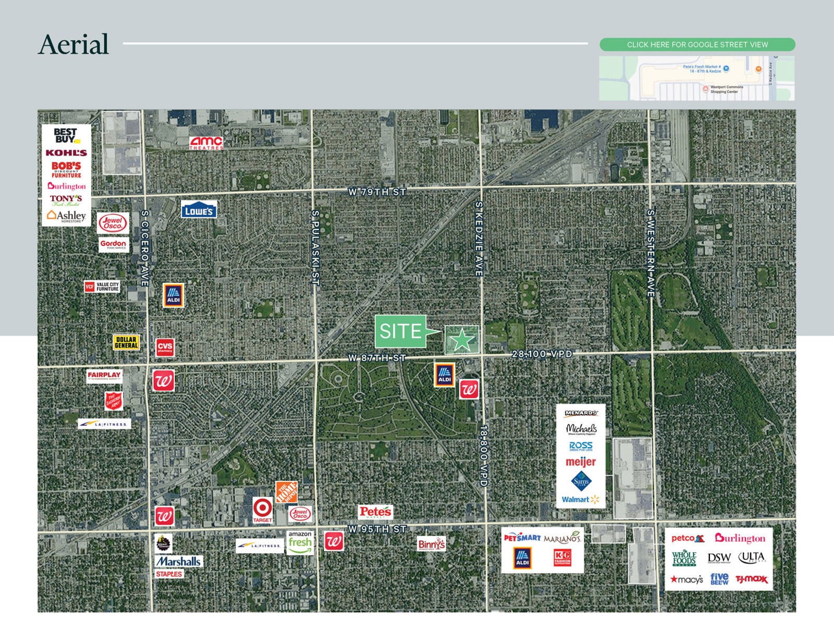Select Westport Commons Shopping Center pin label
834x644 pixels.
[727, 90]
